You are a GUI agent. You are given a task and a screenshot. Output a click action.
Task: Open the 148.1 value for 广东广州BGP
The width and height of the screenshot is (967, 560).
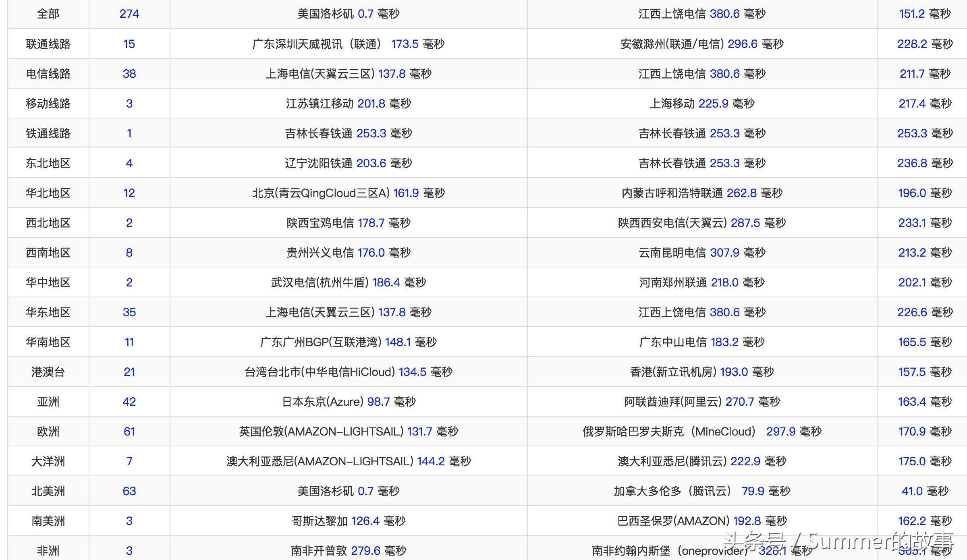(398, 342)
